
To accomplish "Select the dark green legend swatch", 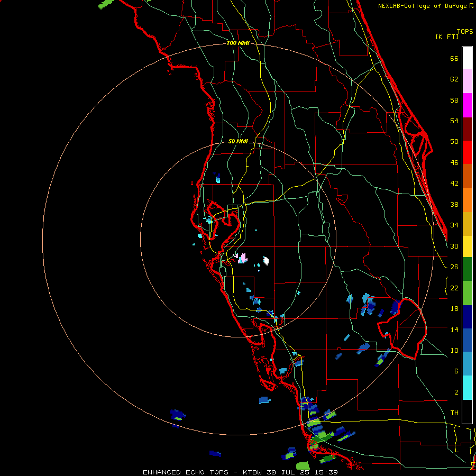I will coord(467,269).
